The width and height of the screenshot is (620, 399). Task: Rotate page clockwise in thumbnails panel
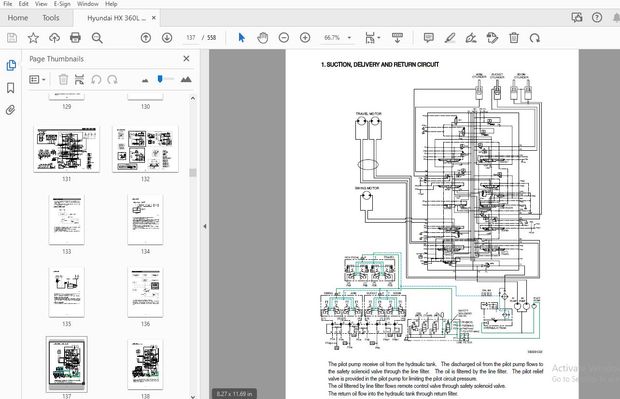tap(112, 79)
